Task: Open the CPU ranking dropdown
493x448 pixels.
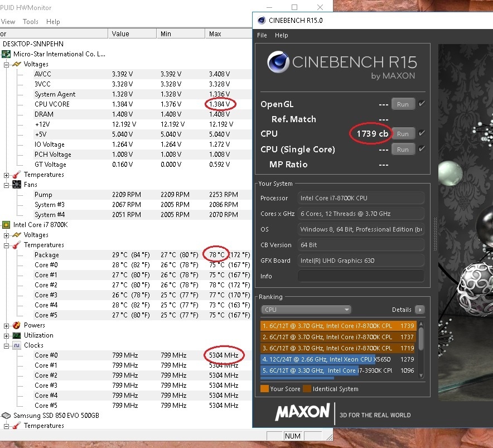Action: [306, 310]
